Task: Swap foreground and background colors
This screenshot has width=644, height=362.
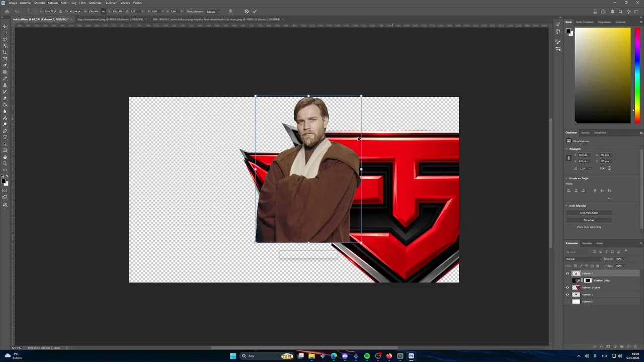Action: tap(7, 176)
